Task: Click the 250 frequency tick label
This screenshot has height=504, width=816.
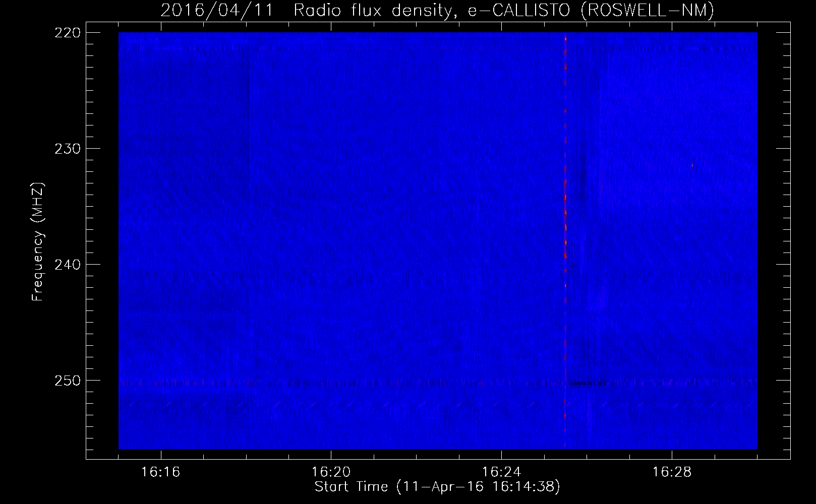Action: click(x=67, y=381)
